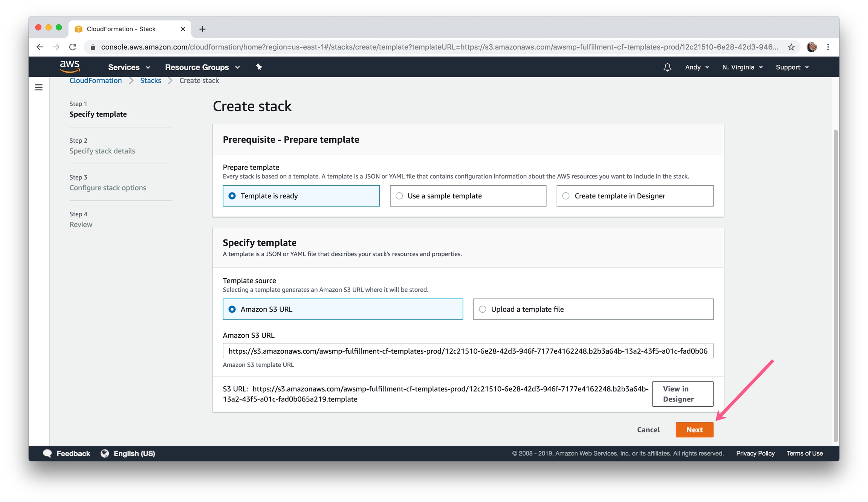Image resolution: width=868 pixels, height=502 pixels.
Task: Bookmark this page with star icon
Action: 791,47
